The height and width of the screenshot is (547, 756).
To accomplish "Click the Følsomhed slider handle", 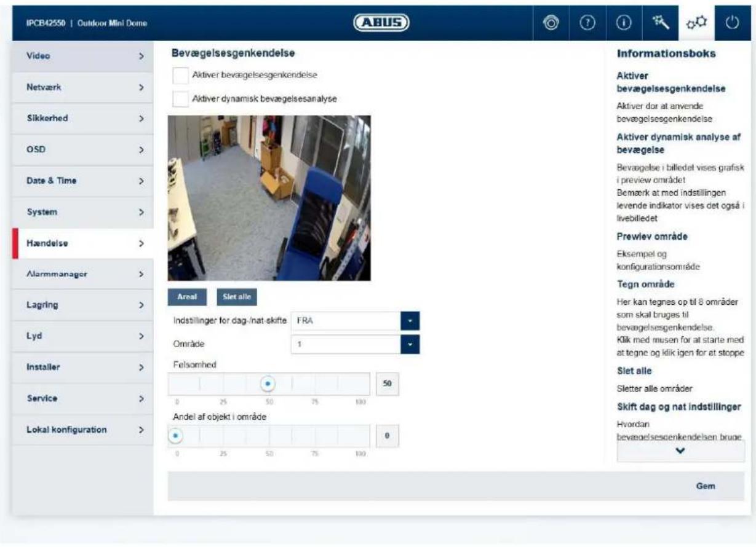I will [268, 384].
